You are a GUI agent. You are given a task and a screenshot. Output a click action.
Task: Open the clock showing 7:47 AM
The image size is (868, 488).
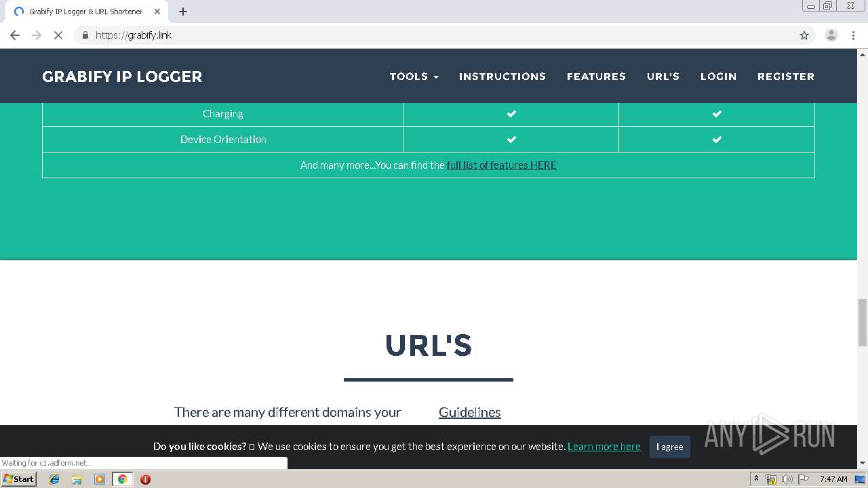pos(833,479)
